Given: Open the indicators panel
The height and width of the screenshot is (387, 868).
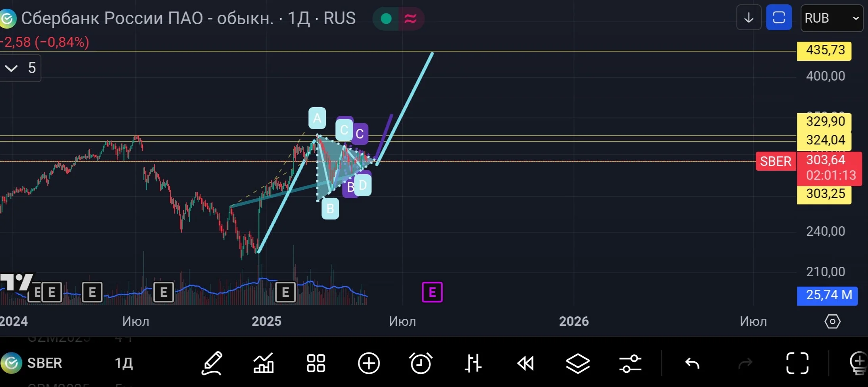Looking at the screenshot, I should 264,363.
